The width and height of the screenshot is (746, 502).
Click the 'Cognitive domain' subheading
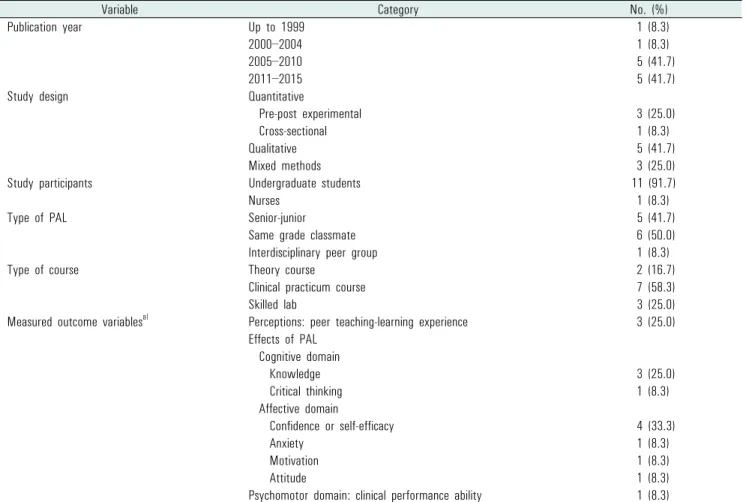pyautogui.click(x=299, y=357)
